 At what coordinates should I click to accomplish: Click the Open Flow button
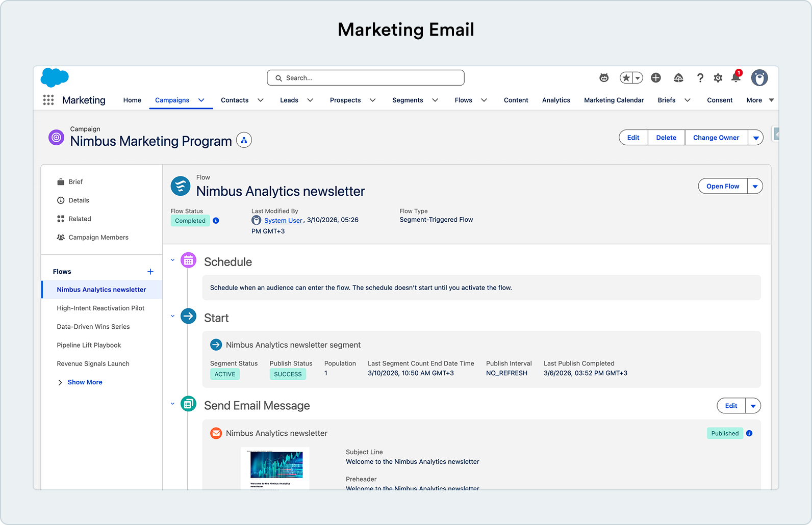click(723, 186)
